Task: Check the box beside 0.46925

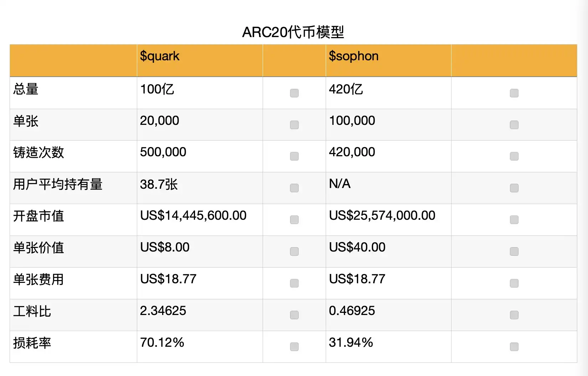Action: pos(514,315)
